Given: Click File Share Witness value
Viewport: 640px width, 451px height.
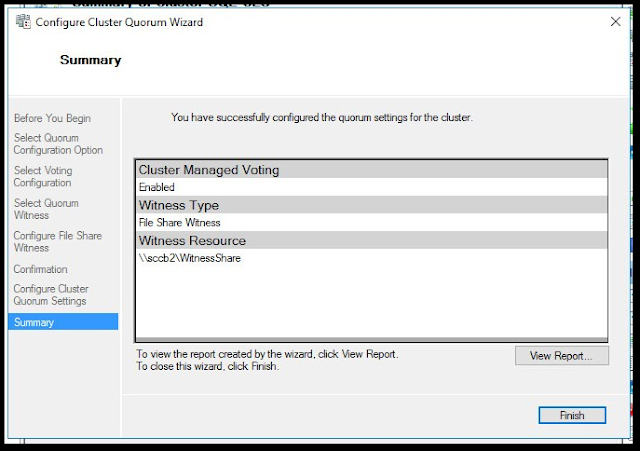Looking at the screenshot, I should coord(179,222).
